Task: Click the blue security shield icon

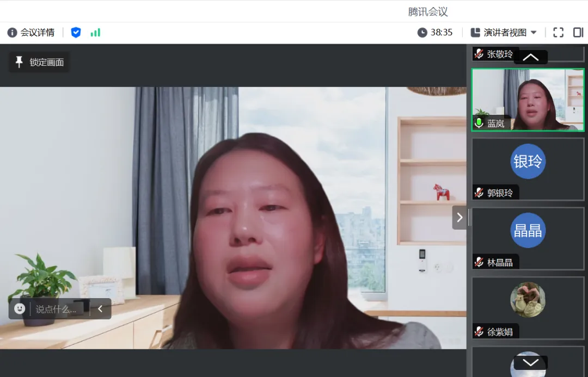Action: click(76, 33)
